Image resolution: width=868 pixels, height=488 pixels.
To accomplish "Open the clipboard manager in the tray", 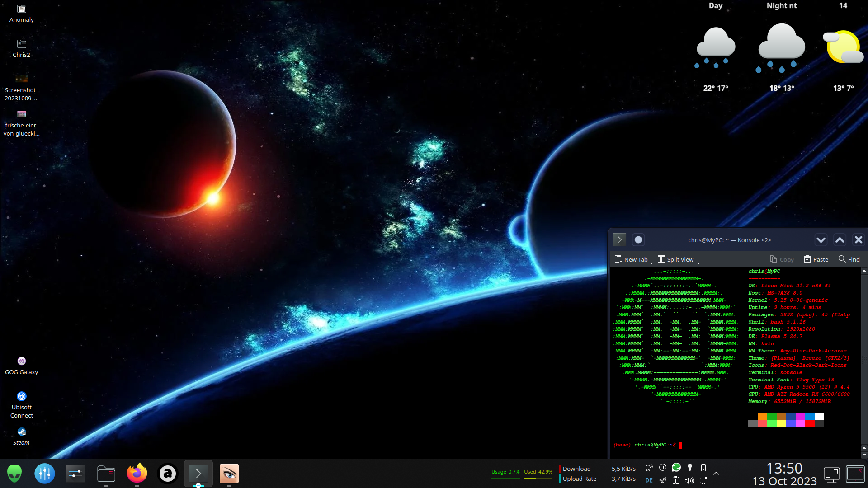I will (x=676, y=481).
